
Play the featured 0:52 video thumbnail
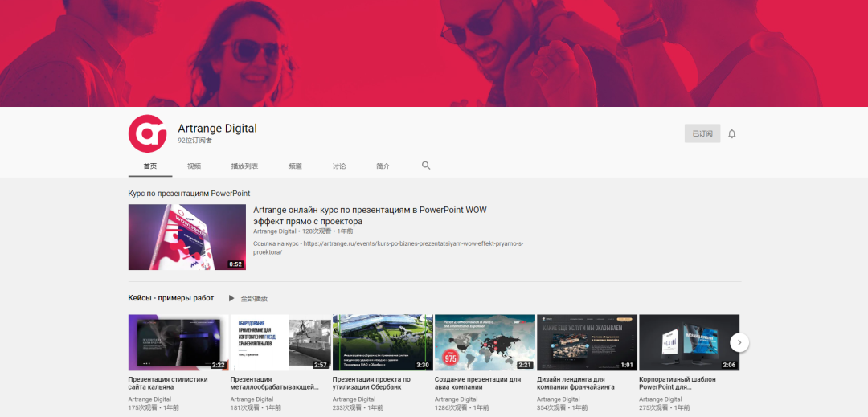187,237
